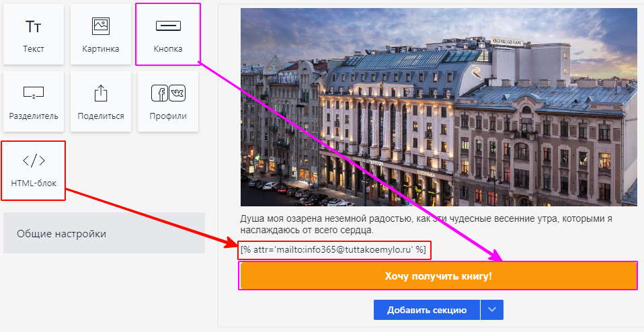Viewport: 644px width, 332px height.
Task: Click the Поделиться tile label
Action: point(101,116)
